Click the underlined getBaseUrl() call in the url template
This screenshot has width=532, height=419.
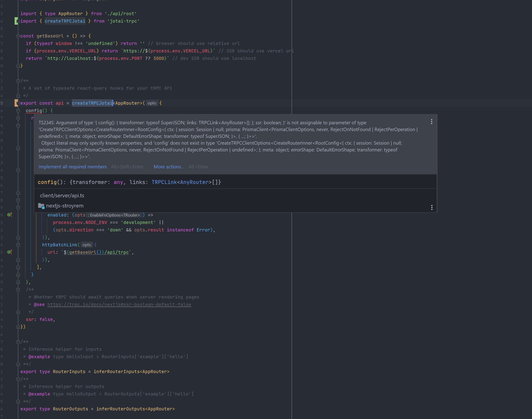coord(84,252)
